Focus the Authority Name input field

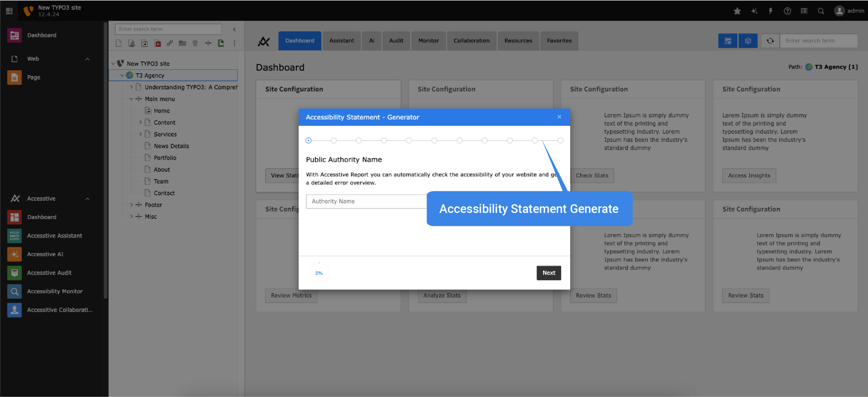pos(367,201)
